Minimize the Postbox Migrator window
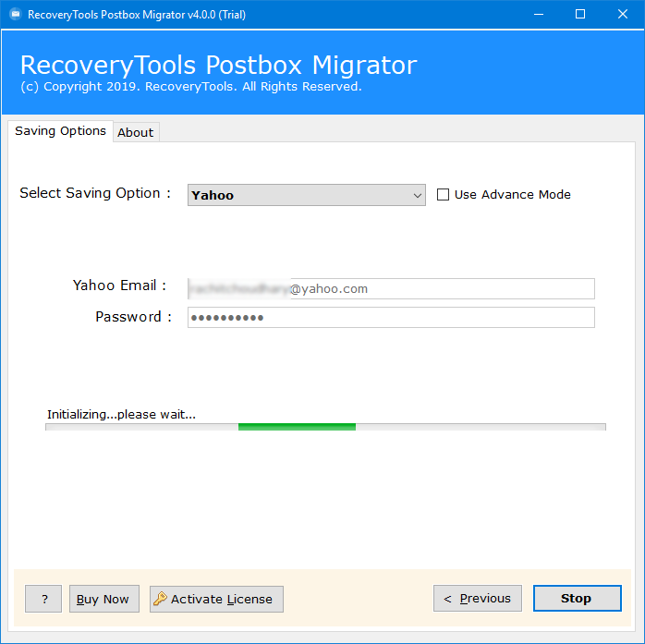 coord(539,15)
